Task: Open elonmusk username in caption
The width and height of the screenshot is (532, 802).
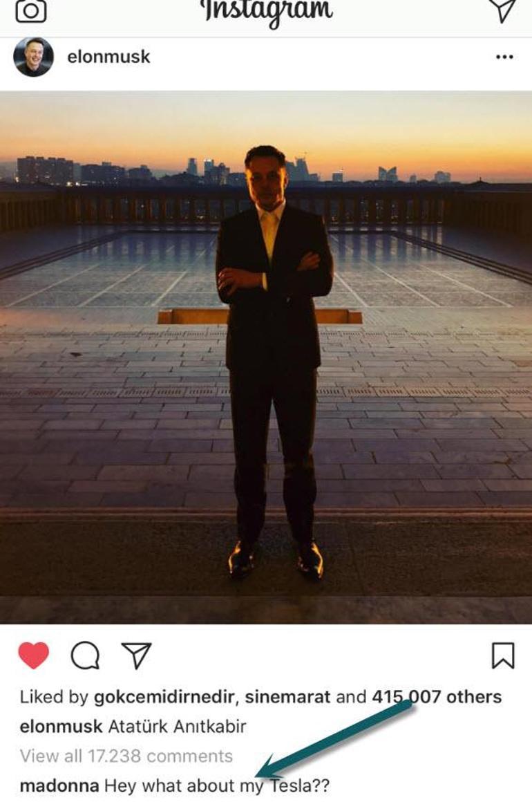Action: 61,727
